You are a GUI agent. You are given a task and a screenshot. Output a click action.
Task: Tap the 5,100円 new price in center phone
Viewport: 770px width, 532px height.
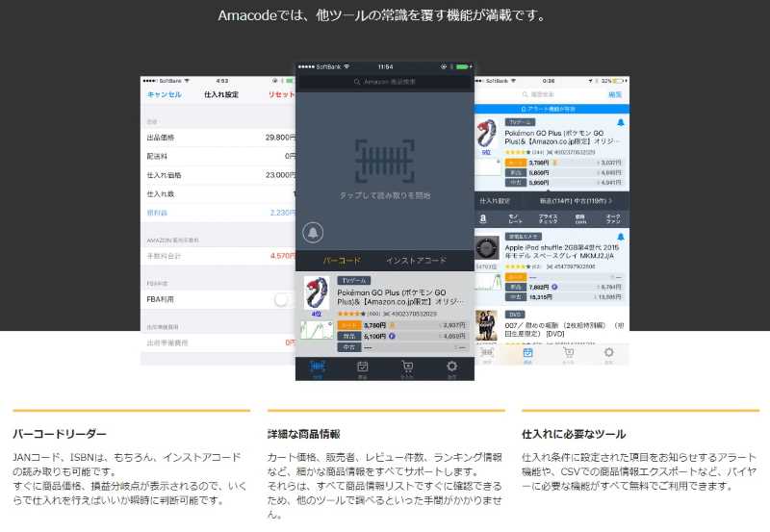click(374, 336)
